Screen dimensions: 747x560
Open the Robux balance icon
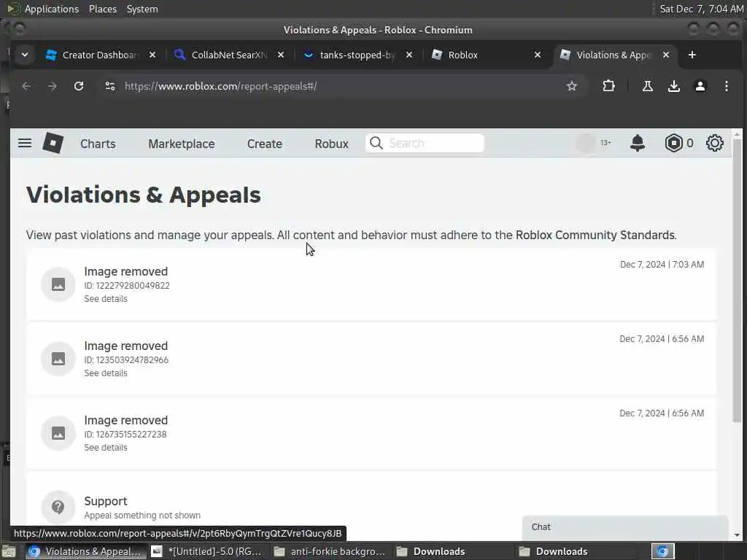click(x=673, y=143)
